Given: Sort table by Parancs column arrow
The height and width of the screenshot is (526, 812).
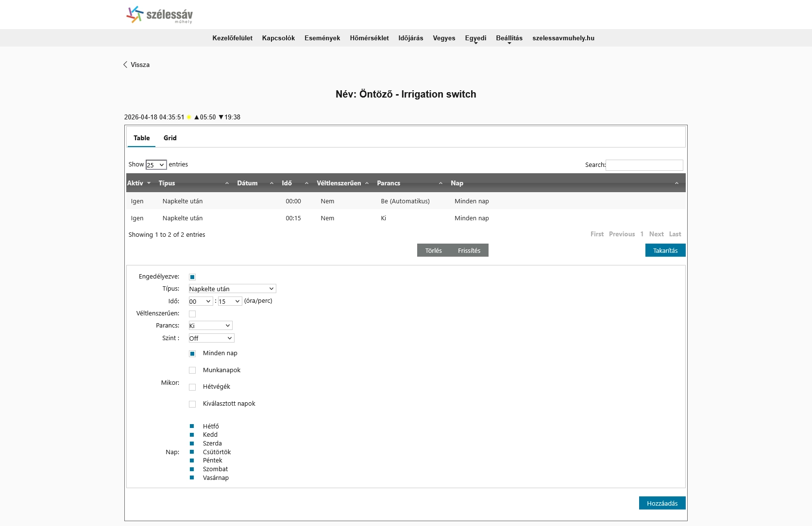Looking at the screenshot, I should [x=440, y=183].
